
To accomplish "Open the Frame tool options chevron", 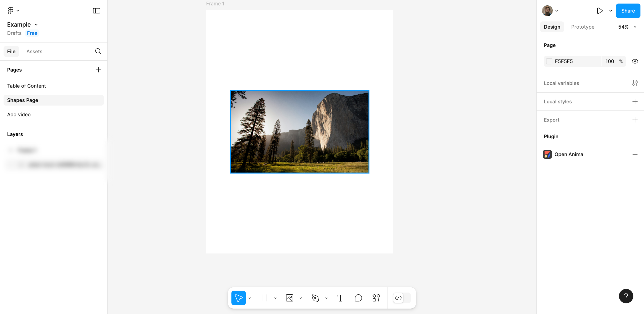I will tap(275, 298).
